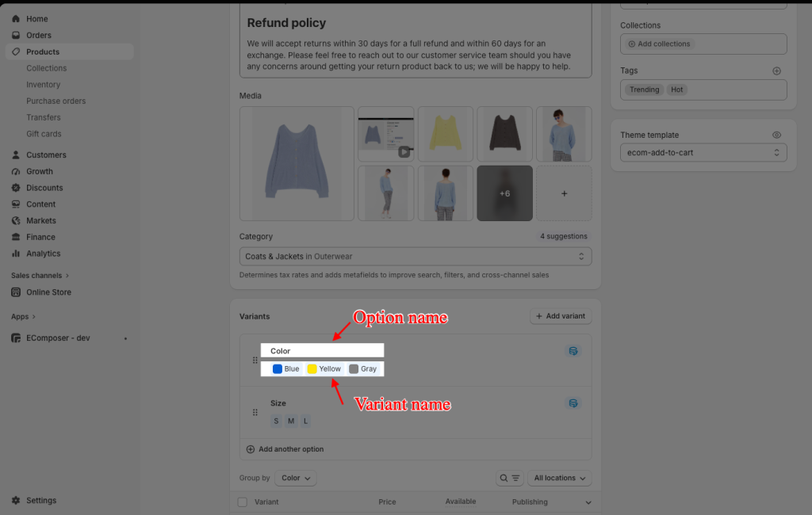The image size is (812, 515).
Task: Click the plus circle icon for another option
Action: pyautogui.click(x=251, y=449)
